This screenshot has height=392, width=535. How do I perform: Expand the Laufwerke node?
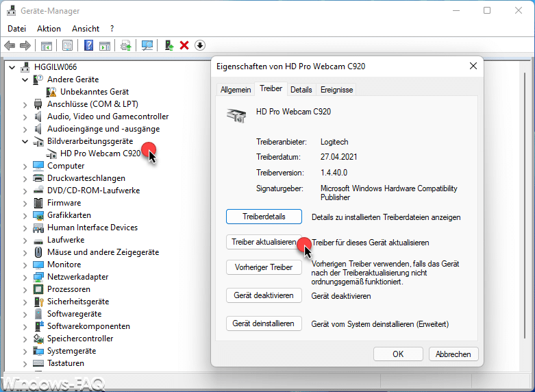click(x=25, y=240)
